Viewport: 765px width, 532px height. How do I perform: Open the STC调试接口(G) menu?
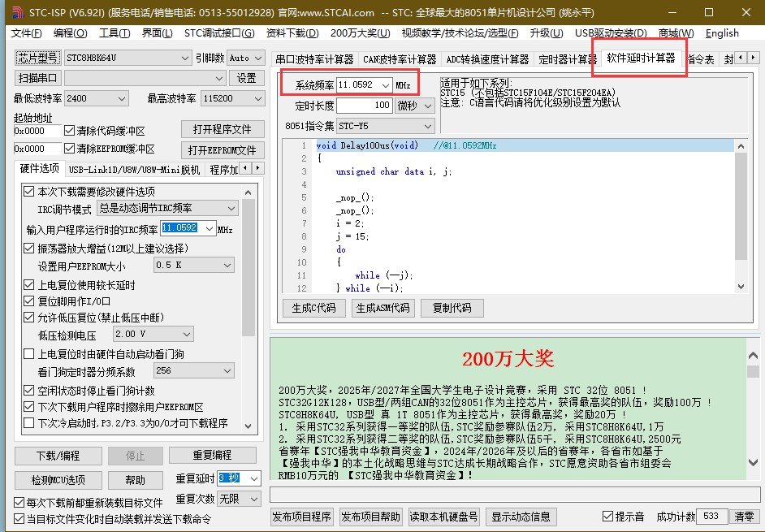coord(219,33)
